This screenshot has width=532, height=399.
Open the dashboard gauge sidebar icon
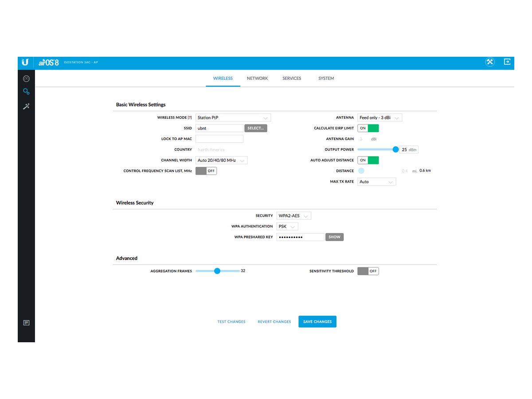click(x=26, y=78)
